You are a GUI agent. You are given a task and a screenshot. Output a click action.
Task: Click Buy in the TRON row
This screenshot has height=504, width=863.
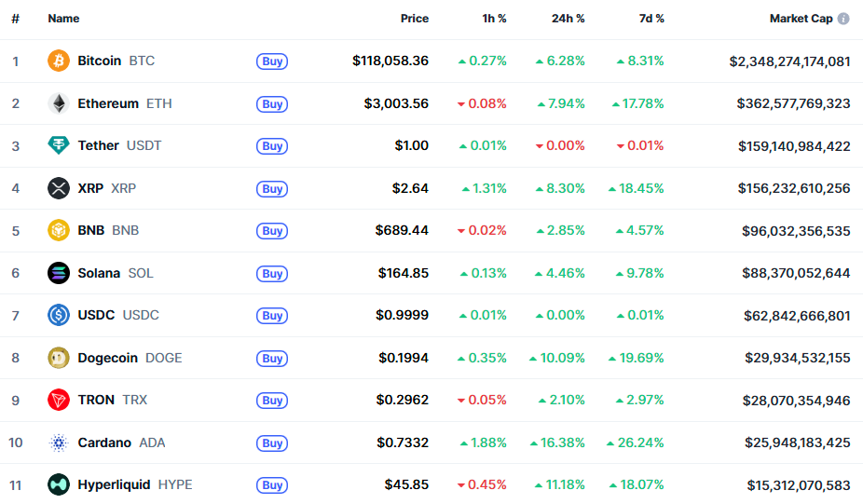(x=272, y=400)
